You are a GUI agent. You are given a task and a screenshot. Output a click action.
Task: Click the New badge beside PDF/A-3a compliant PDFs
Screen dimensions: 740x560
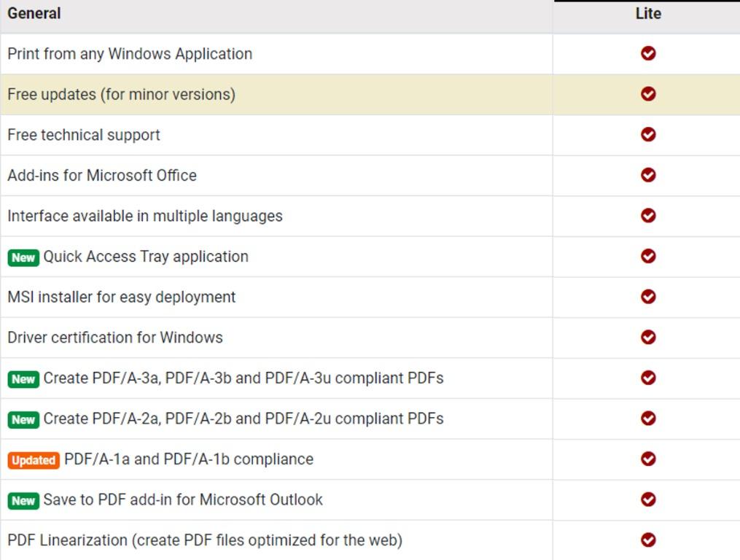[23, 379]
